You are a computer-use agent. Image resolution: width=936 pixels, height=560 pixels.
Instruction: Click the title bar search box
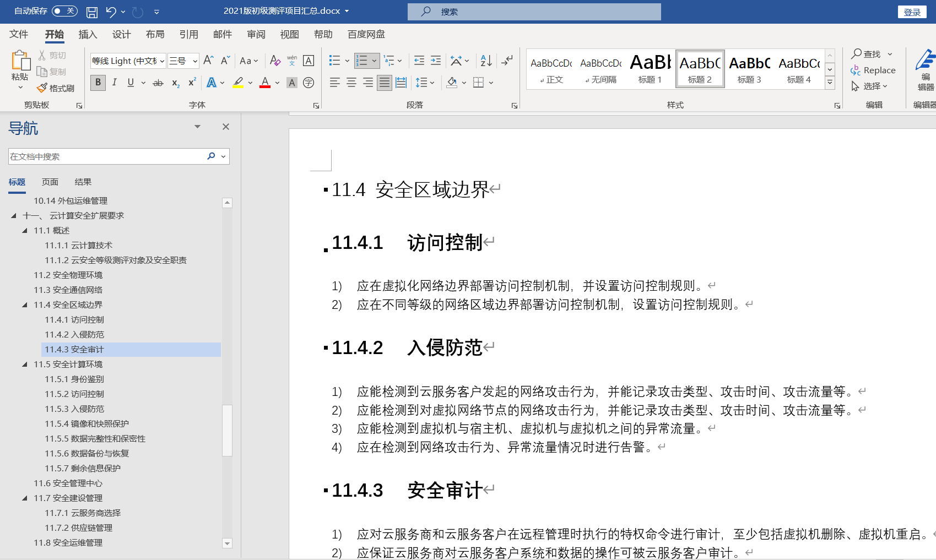pyautogui.click(x=534, y=12)
